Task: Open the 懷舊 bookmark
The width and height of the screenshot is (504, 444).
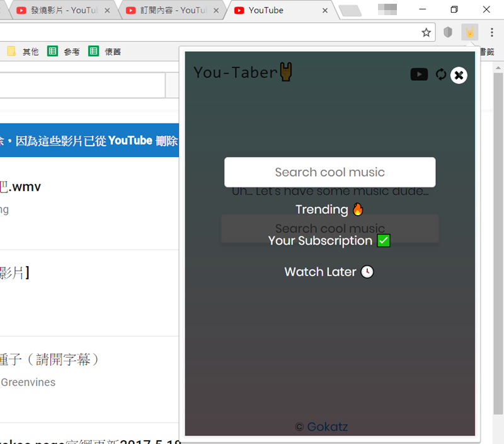Action: [x=105, y=52]
